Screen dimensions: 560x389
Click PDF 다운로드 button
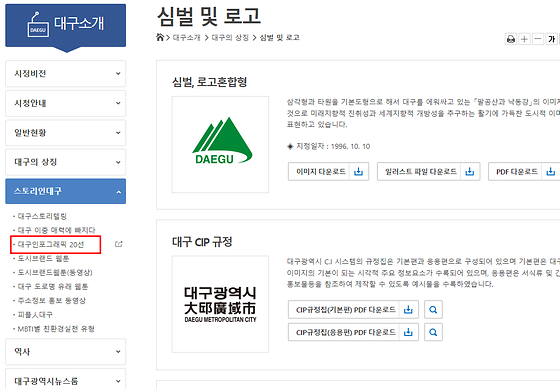tap(524, 172)
